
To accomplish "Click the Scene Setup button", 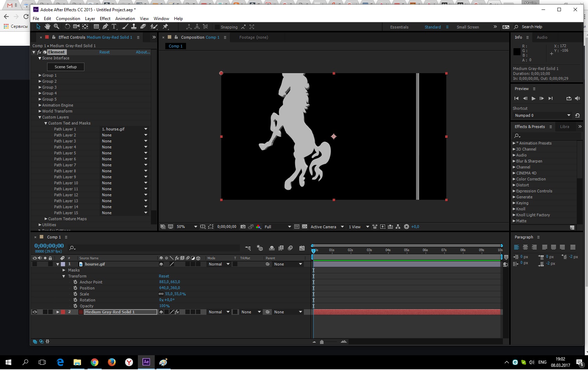I will [x=66, y=67].
